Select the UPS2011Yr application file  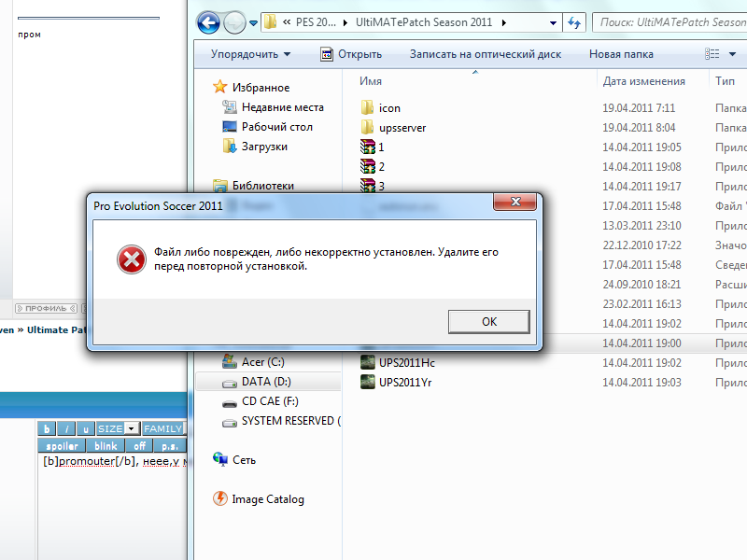tap(405, 383)
